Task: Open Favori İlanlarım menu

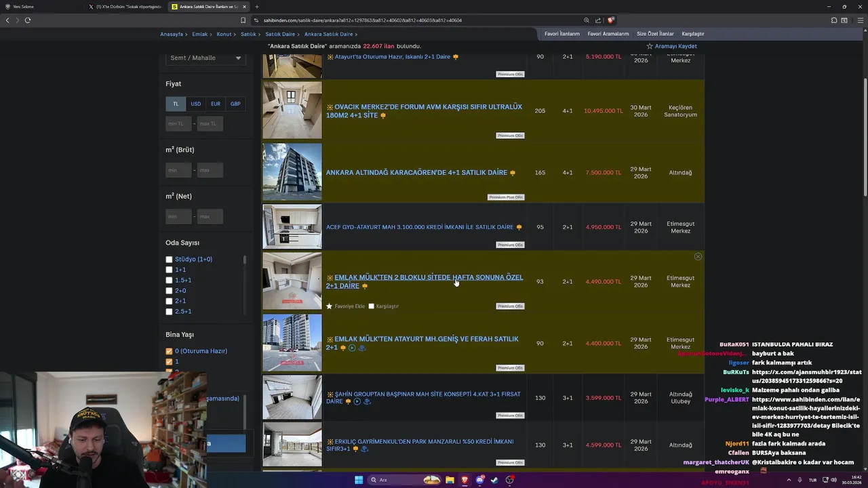Action: click(x=562, y=34)
